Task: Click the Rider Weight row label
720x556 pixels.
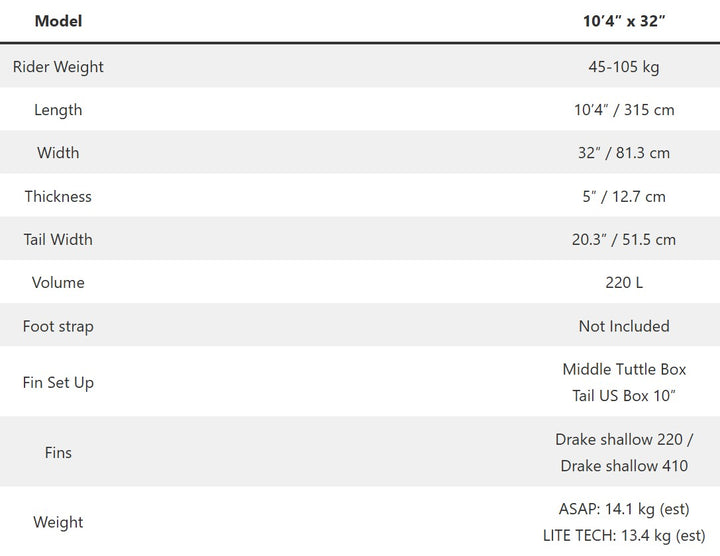Action: coord(58,67)
